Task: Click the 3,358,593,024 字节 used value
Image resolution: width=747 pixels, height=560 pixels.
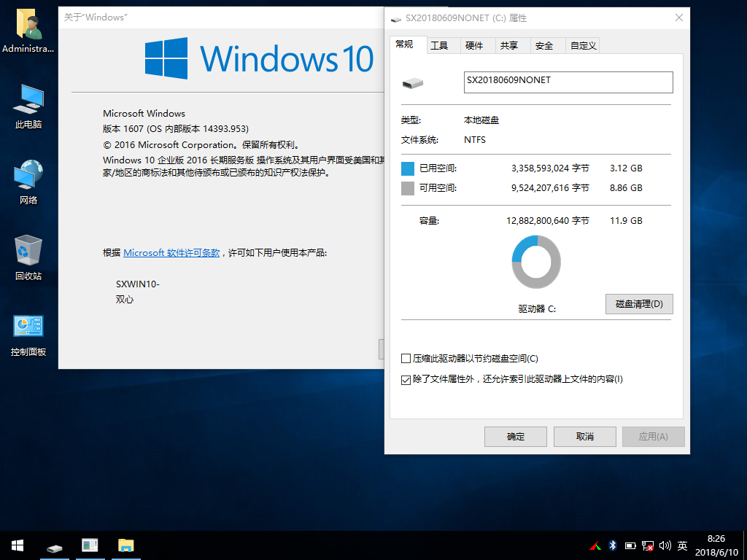Action: (x=550, y=168)
